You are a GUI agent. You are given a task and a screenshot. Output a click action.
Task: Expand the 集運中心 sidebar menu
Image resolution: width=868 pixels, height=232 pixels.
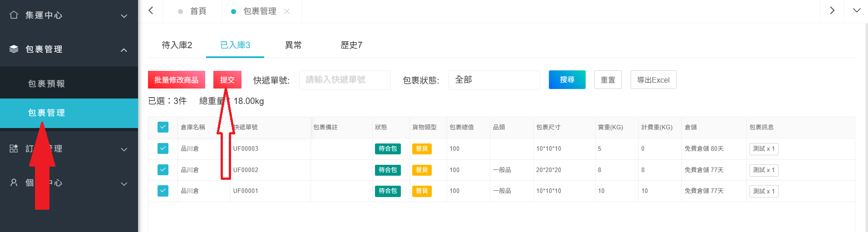point(123,16)
